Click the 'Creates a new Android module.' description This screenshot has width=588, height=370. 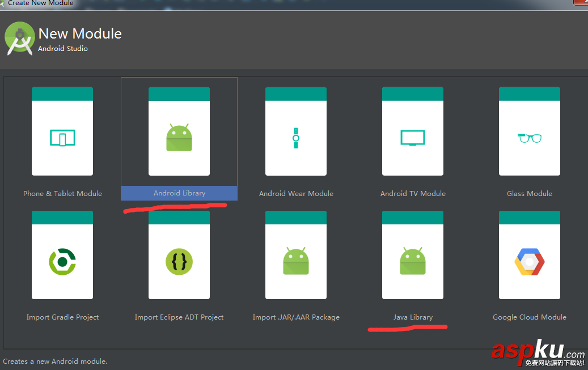pyautogui.click(x=55, y=362)
